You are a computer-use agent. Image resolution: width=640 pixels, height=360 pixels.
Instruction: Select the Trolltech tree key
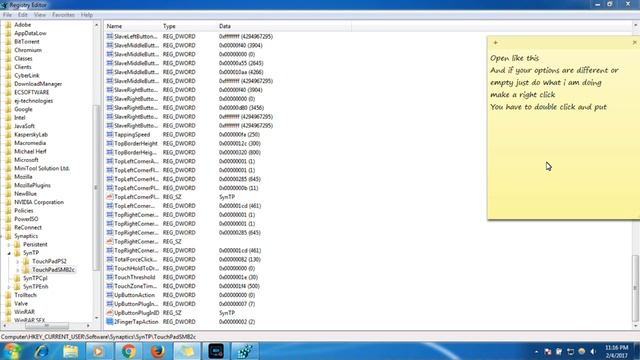coord(25,295)
